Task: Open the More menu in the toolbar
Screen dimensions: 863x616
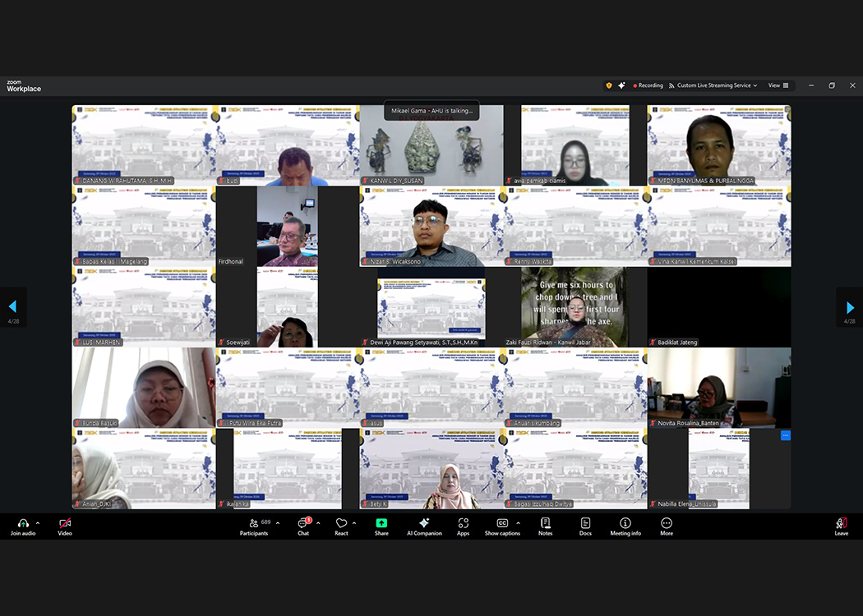Action: pyautogui.click(x=666, y=524)
